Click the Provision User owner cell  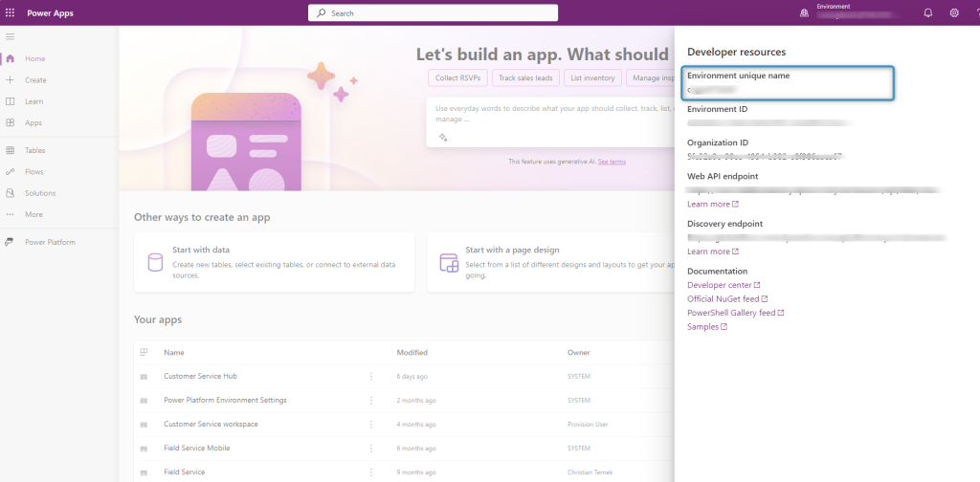pyautogui.click(x=588, y=425)
